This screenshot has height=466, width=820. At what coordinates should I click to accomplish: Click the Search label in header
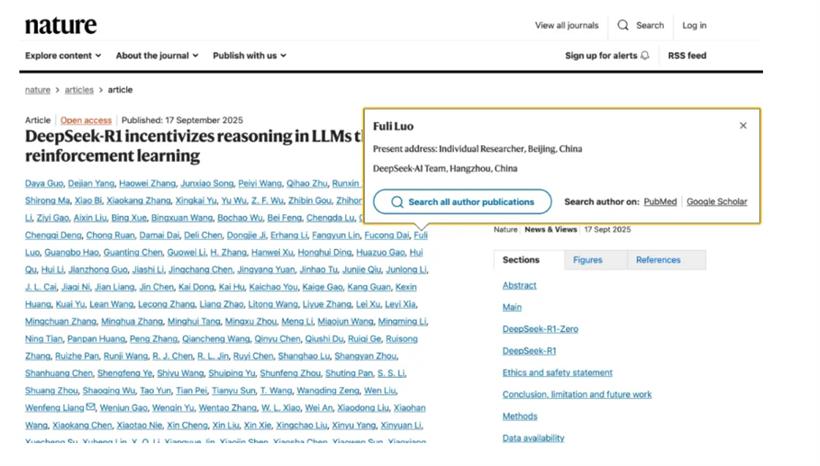650,25
